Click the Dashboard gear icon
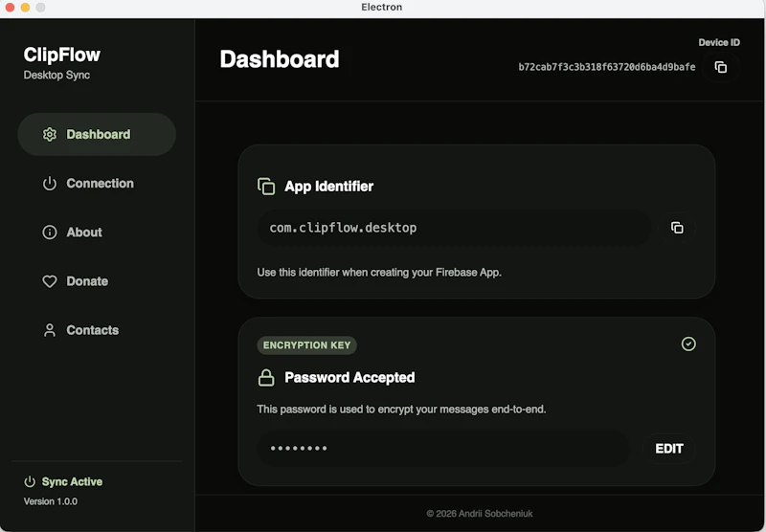The image size is (766, 532). click(50, 134)
